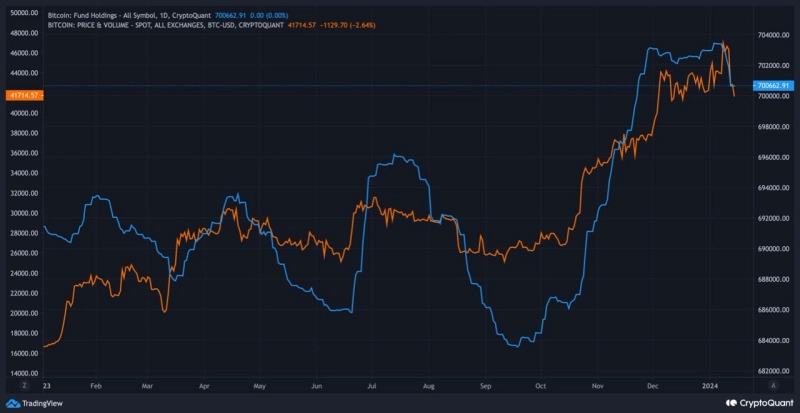The width and height of the screenshot is (800, 413).
Task: Click the orange 41714.57 price label on left axis
Action: pyautogui.click(x=22, y=94)
